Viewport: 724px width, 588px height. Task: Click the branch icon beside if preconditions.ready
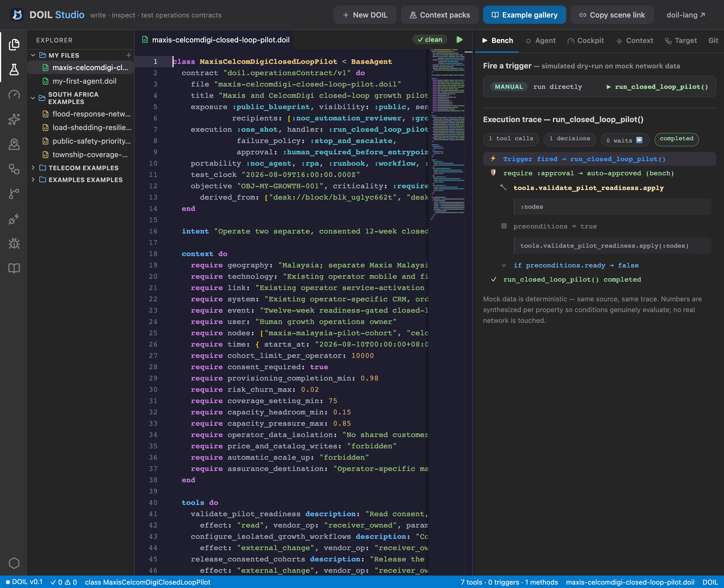(504, 265)
